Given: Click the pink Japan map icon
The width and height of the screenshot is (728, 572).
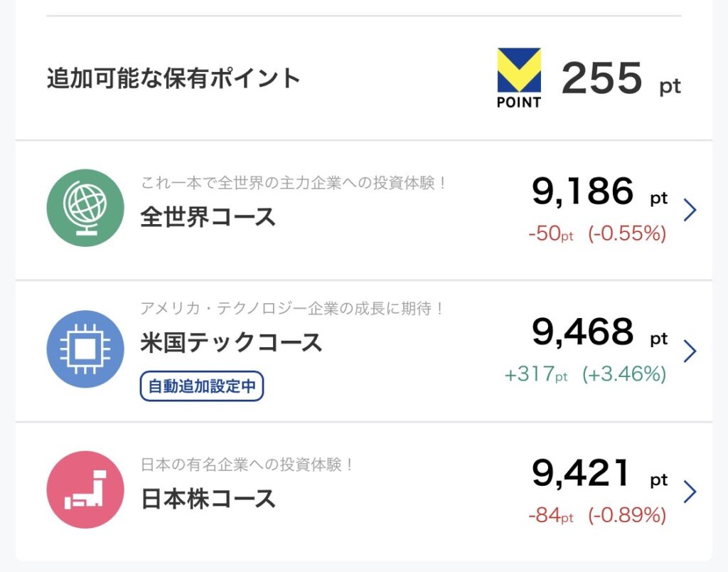Looking at the screenshot, I should coord(85,489).
